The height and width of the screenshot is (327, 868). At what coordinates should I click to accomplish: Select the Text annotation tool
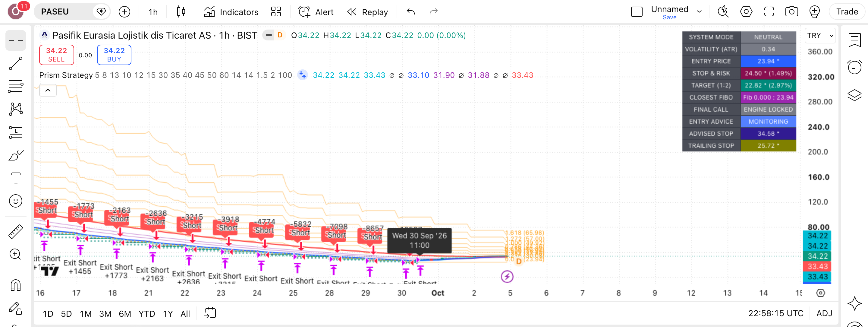click(15, 178)
